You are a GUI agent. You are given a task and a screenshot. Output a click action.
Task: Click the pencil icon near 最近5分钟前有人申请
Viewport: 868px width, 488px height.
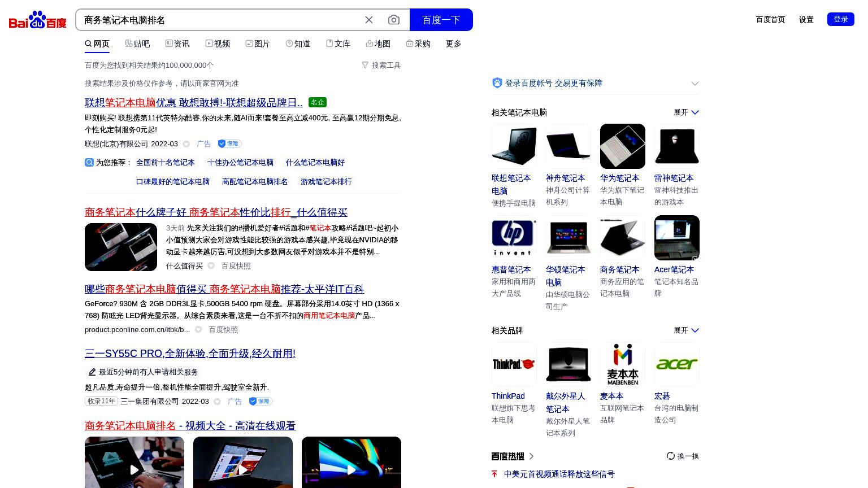[x=92, y=372]
